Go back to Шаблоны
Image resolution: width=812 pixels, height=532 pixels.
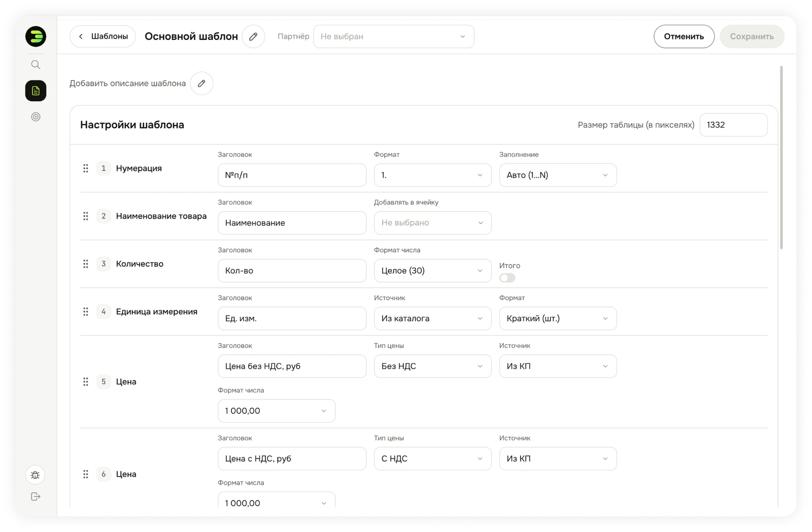point(103,37)
